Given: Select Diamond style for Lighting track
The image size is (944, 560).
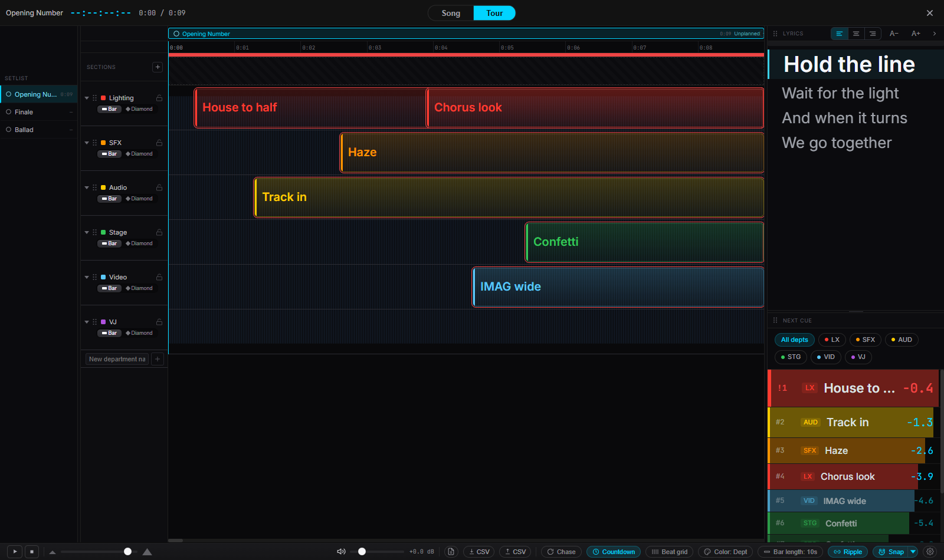Looking at the screenshot, I should tap(139, 109).
